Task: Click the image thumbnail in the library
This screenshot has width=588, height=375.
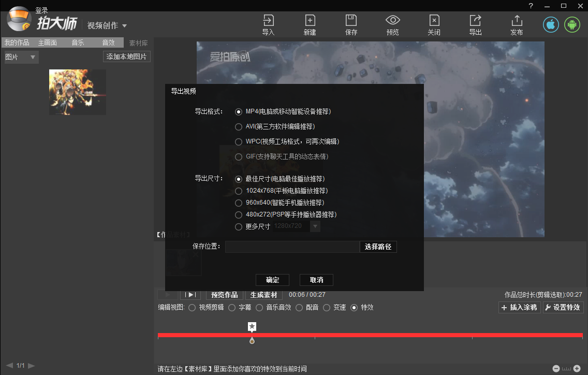Action: [77, 92]
